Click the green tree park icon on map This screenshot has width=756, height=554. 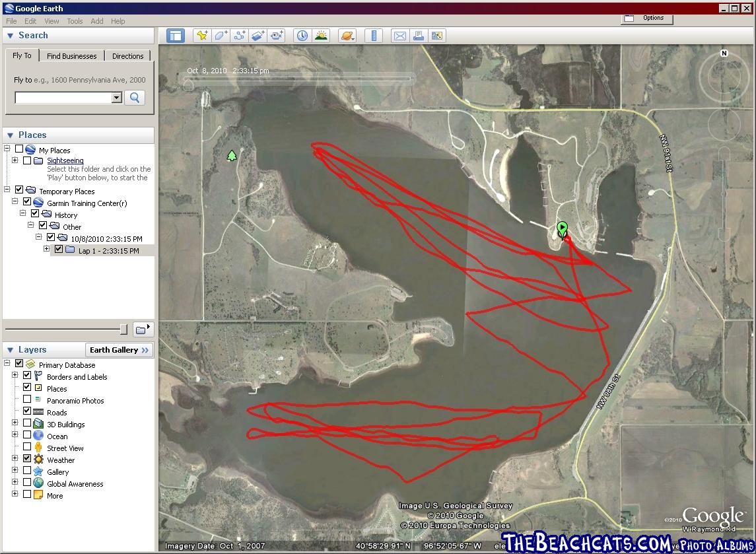point(232,155)
